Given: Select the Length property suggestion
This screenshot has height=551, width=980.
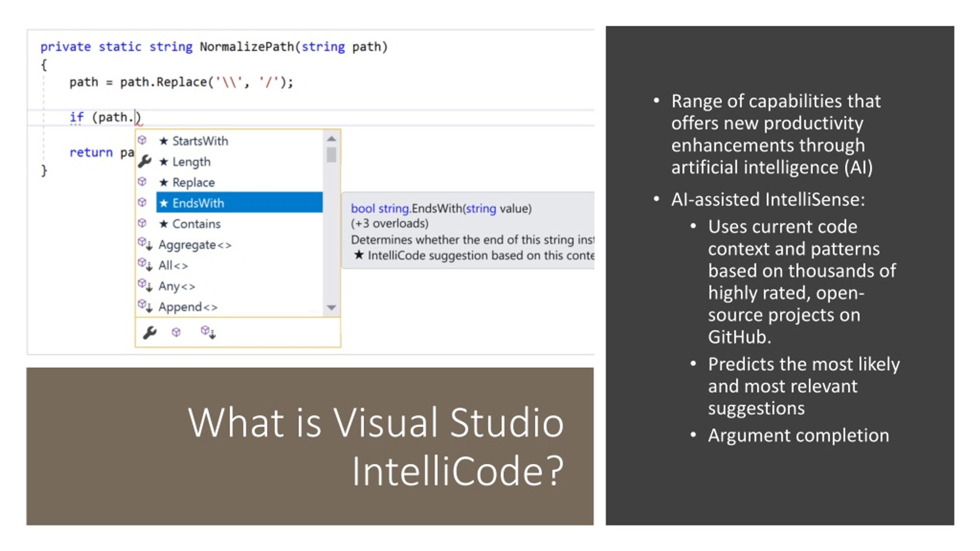Looking at the screenshot, I should pyautogui.click(x=239, y=161).
